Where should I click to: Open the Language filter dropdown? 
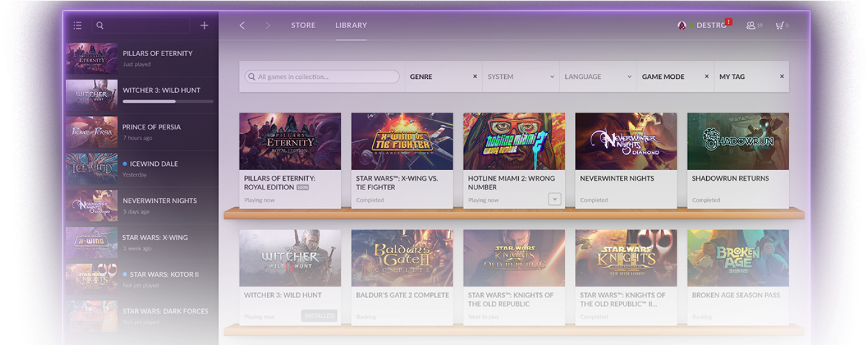pos(629,77)
